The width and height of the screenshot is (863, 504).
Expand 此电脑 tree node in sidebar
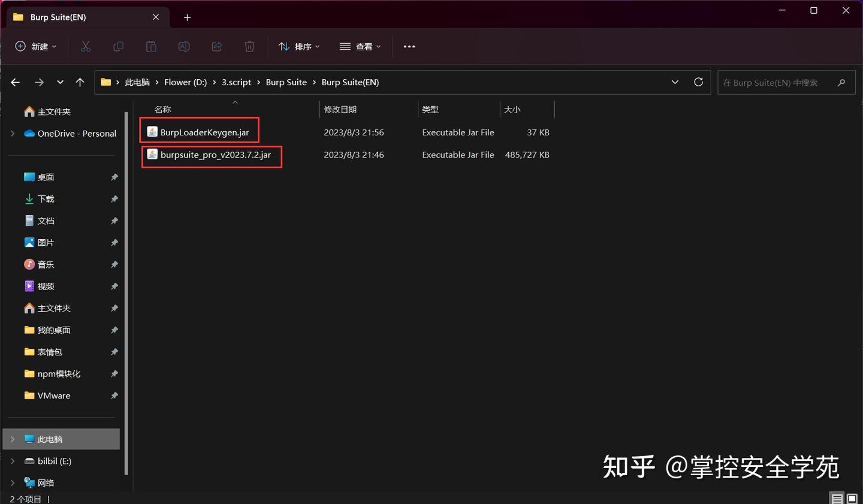[13, 439]
